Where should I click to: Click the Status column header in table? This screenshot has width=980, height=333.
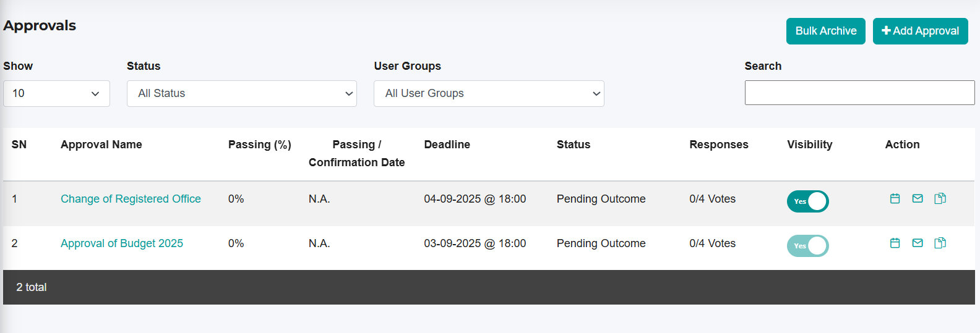573,145
